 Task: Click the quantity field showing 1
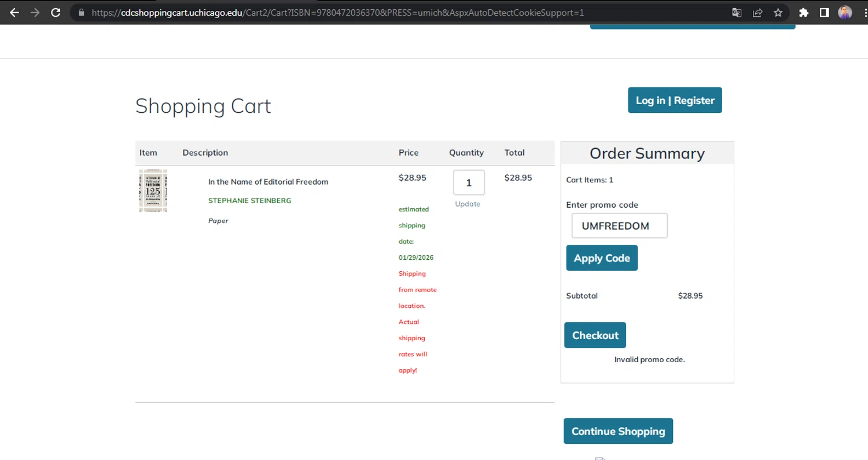[x=469, y=182]
